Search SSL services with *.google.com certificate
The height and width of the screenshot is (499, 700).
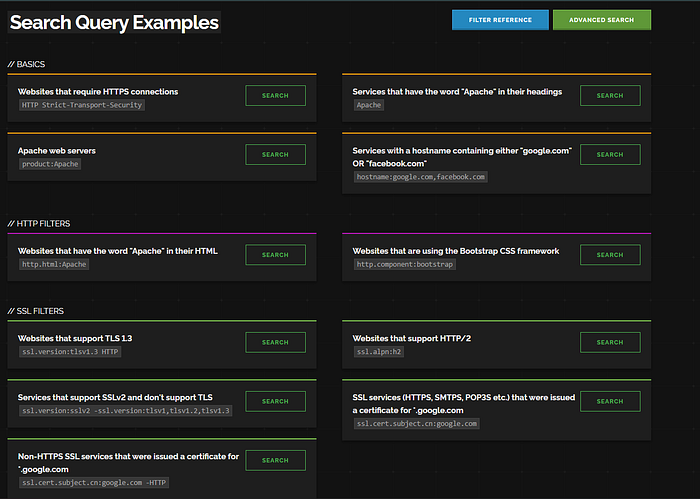point(610,401)
